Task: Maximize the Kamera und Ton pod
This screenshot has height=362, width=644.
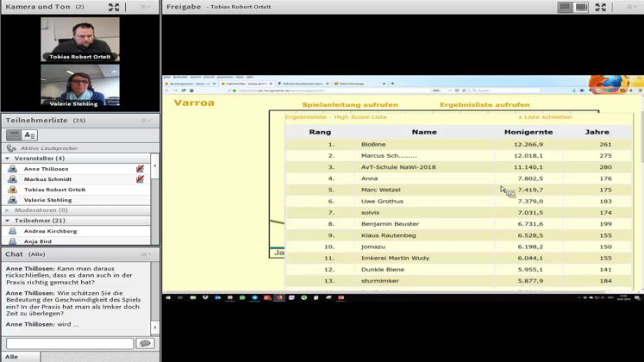Action: pyautogui.click(x=114, y=7)
